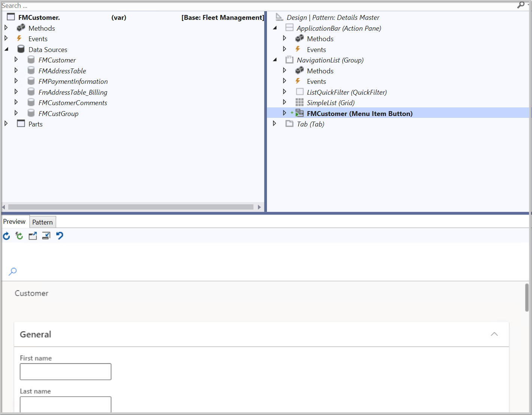This screenshot has width=532, height=415.
Task: Click the FmAddressTable_Billing data source icon
Action: pyautogui.click(x=31, y=92)
